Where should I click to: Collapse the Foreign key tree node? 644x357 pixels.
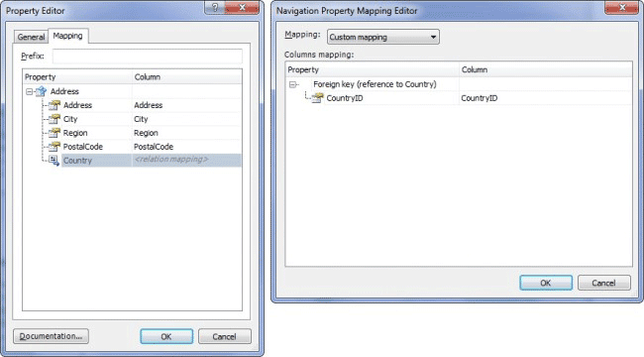click(x=292, y=84)
